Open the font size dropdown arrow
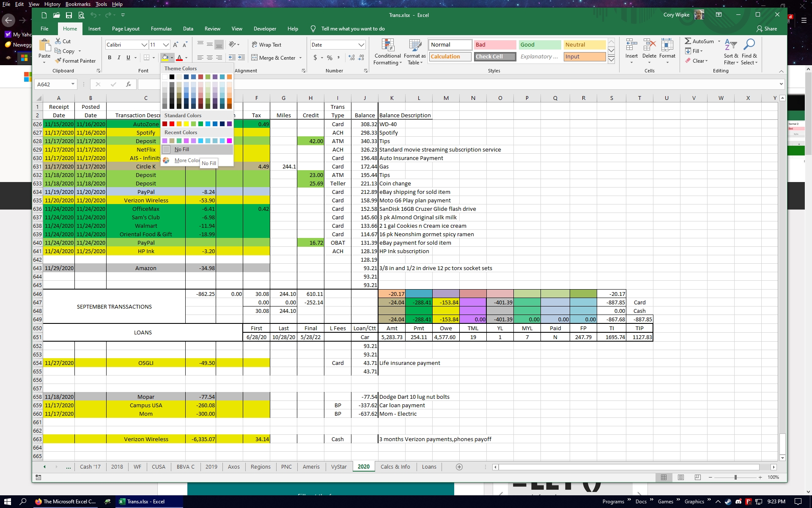Screen dimensions: 812x508 [166, 45]
